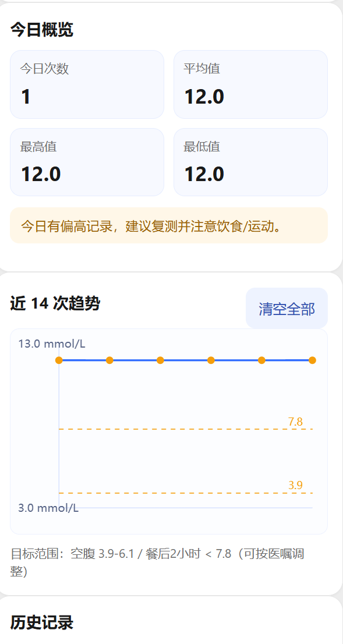343x644 pixels.
Task: Select the last orange dot on the chart
Action: [x=312, y=360]
